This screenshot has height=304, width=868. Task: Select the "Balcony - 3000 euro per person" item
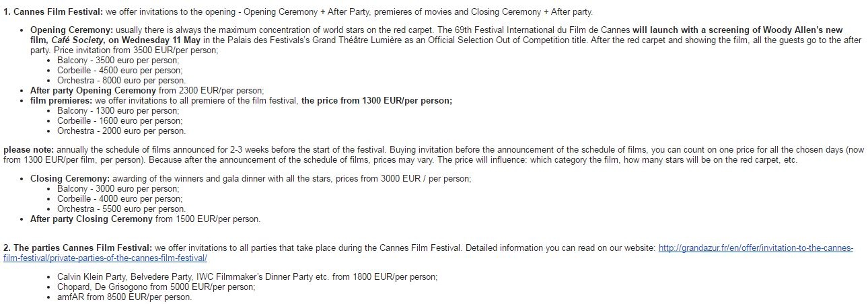pos(118,189)
